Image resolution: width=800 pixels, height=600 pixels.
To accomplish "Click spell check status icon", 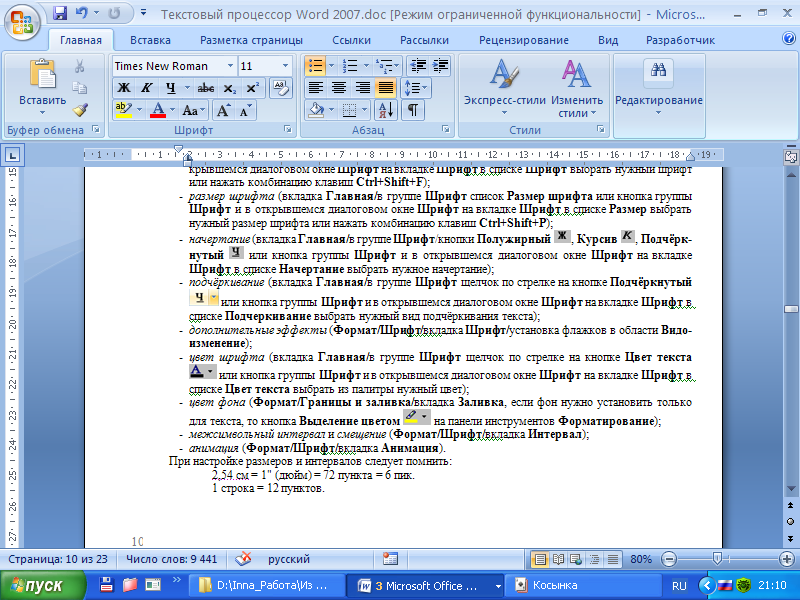I will tap(243, 559).
